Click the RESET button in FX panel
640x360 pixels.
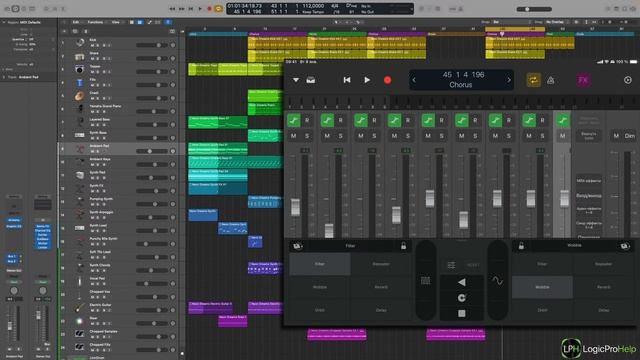pos(473,265)
